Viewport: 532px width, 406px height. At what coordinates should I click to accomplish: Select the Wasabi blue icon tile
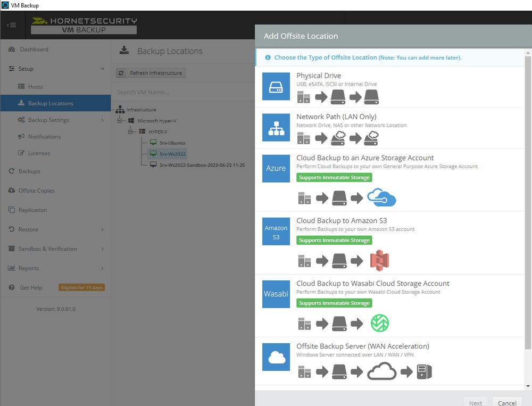click(x=276, y=294)
